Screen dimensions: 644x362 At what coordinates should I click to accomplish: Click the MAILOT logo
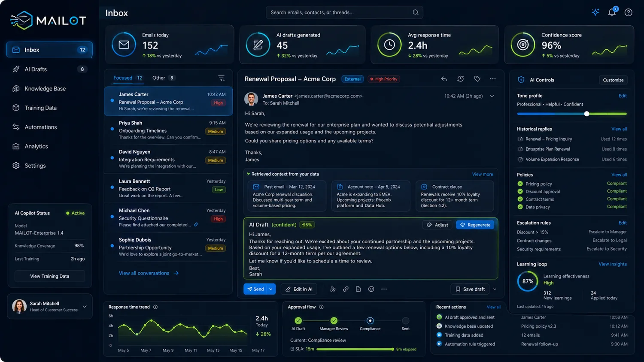pyautogui.click(x=48, y=20)
